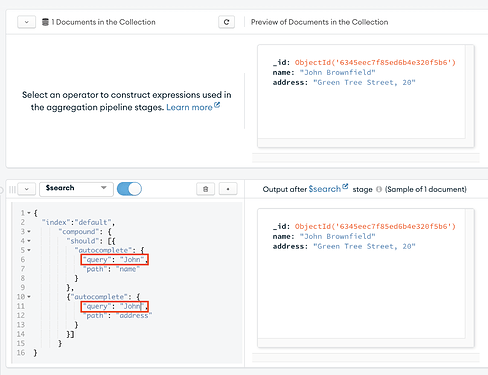Collapse the $search stage panel
Viewport: 488px width, 375px height.
(27, 189)
